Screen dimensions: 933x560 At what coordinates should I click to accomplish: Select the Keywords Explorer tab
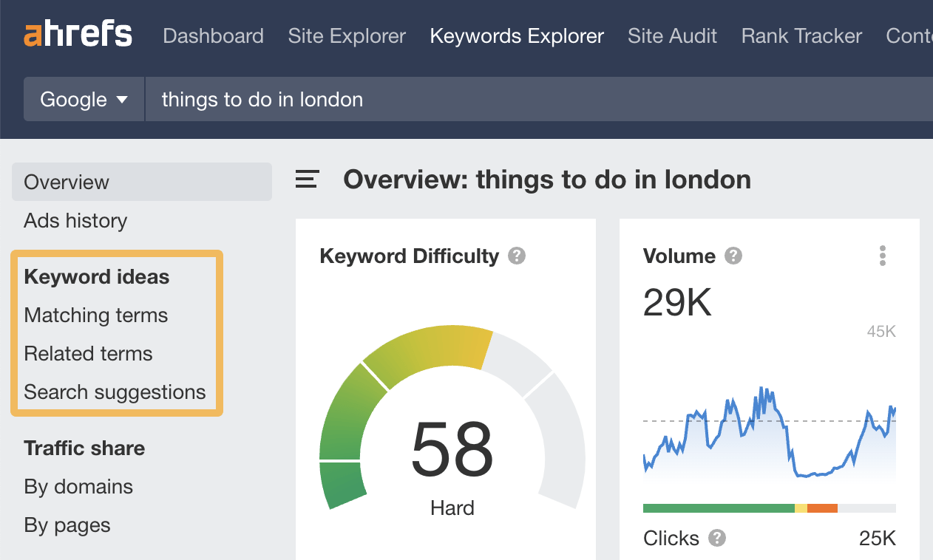(516, 35)
